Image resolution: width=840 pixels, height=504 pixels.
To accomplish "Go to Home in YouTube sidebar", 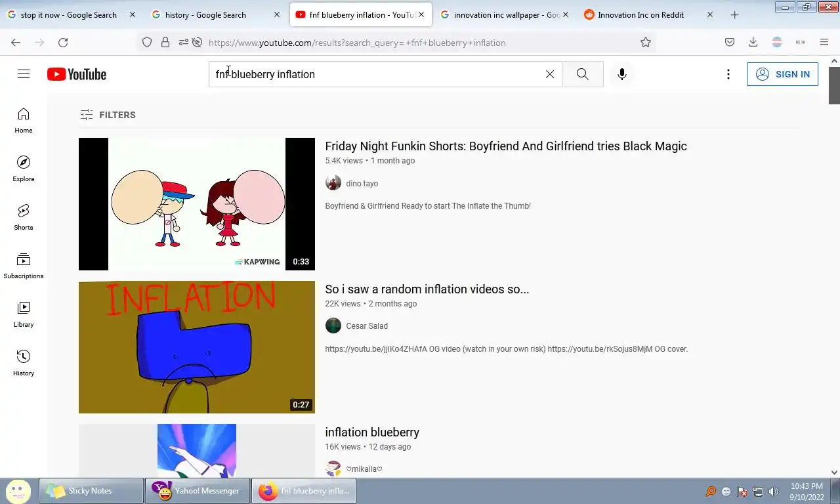I will click(24, 121).
